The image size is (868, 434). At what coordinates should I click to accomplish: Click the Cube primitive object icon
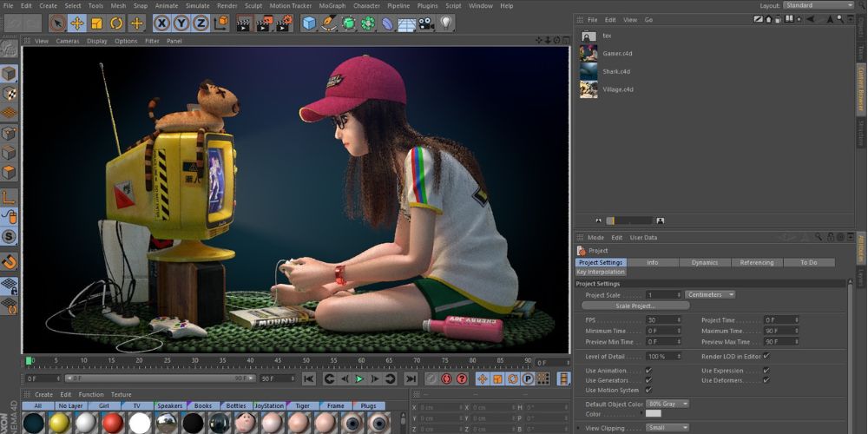(309, 23)
